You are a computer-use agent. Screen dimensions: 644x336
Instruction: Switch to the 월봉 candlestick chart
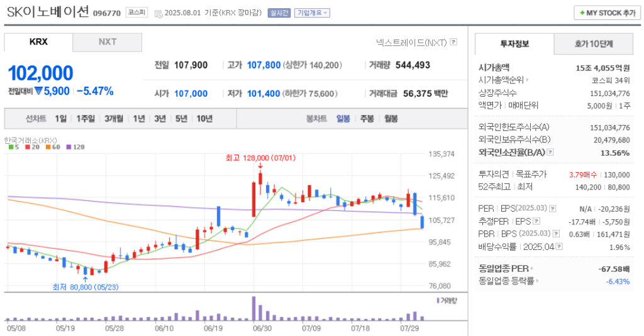[x=391, y=119]
